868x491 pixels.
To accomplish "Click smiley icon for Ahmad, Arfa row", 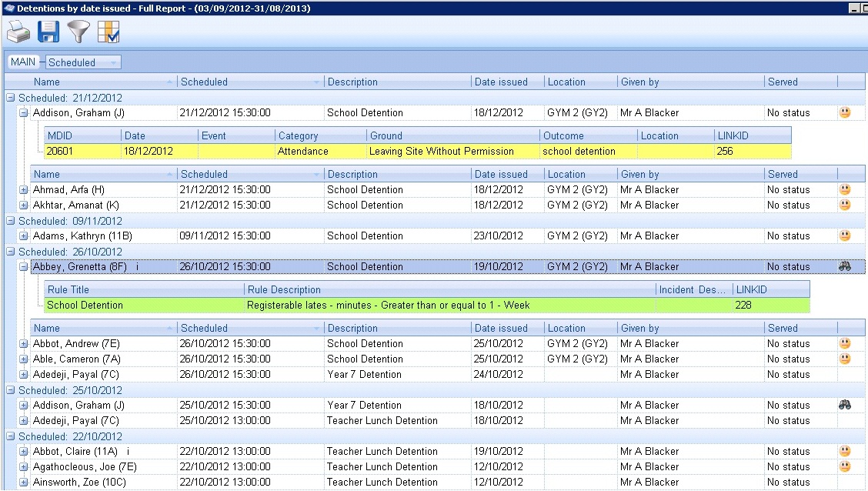I will coord(845,189).
